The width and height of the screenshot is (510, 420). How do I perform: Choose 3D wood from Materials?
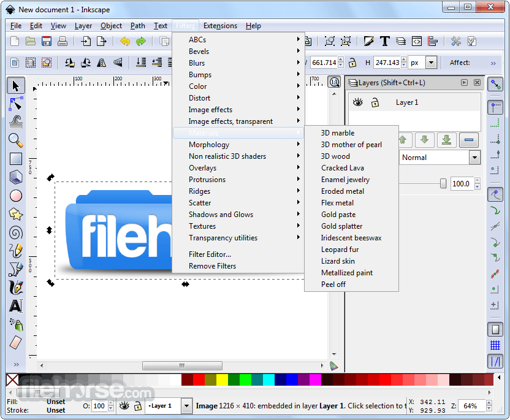tap(352, 156)
